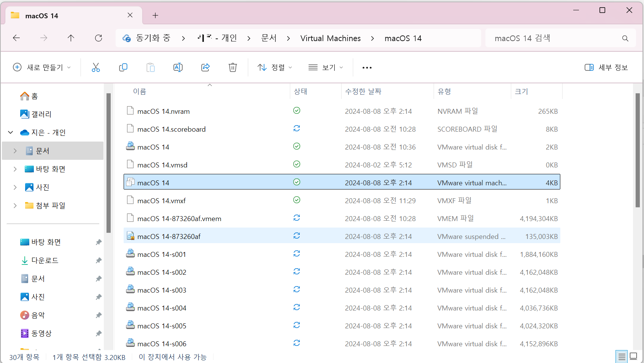
Task: Click synced checkmark of macOS 14.nvram
Action: click(x=297, y=111)
